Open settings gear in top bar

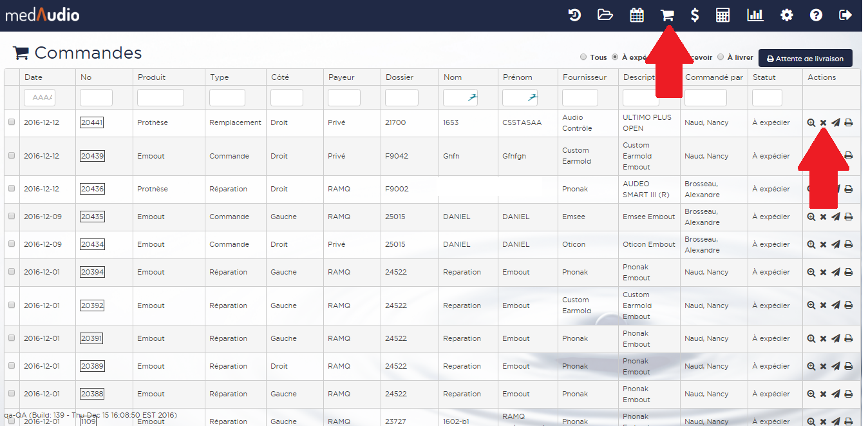[786, 15]
